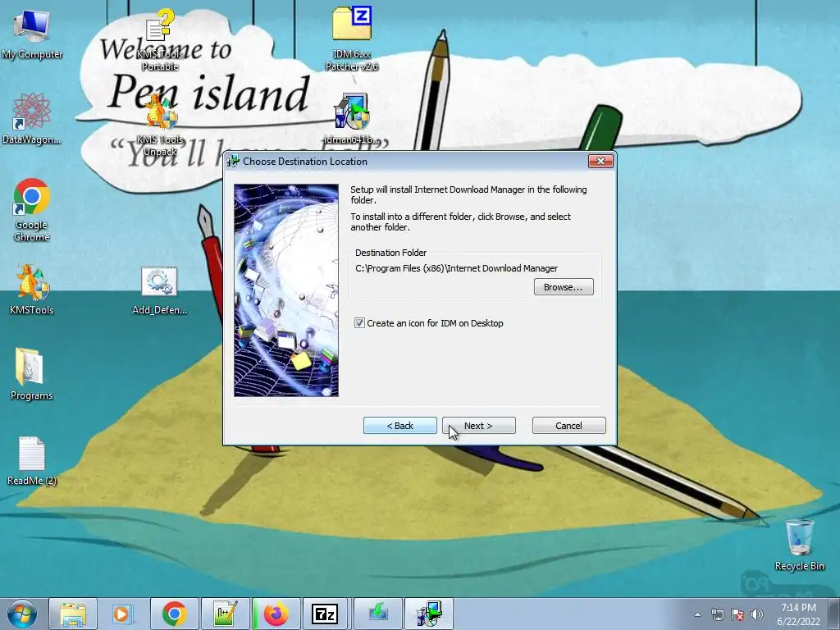Open 7-Zip from the taskbar
840x630 pixels.
click(325, 614)
